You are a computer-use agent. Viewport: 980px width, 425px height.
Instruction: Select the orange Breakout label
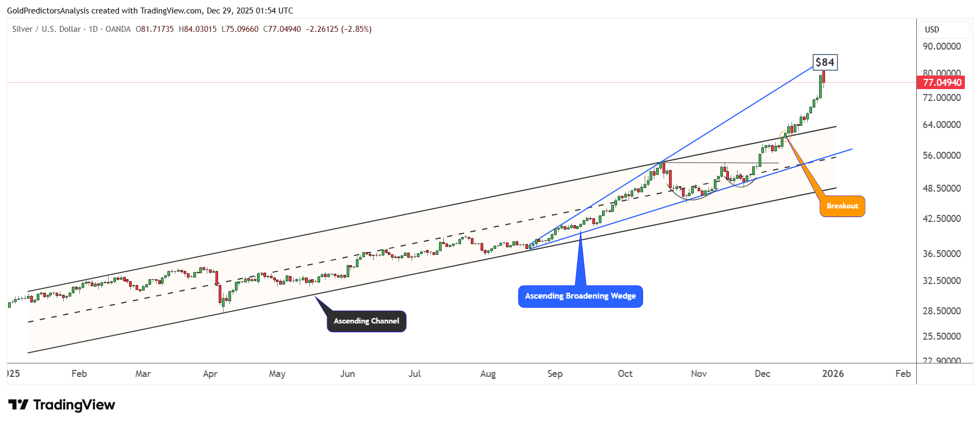842,206
